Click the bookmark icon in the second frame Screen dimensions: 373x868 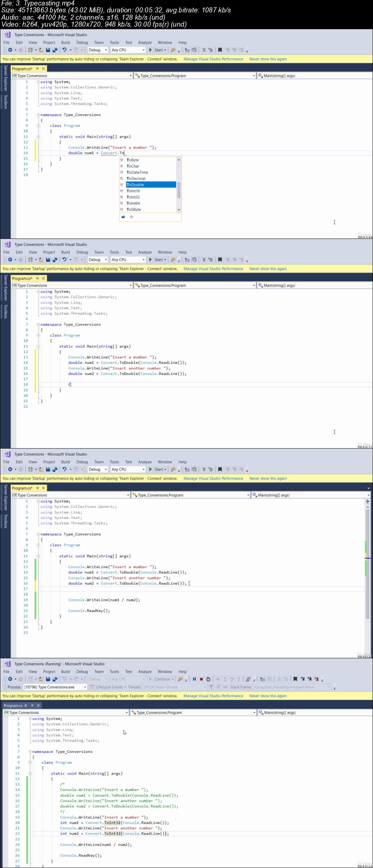220,260
